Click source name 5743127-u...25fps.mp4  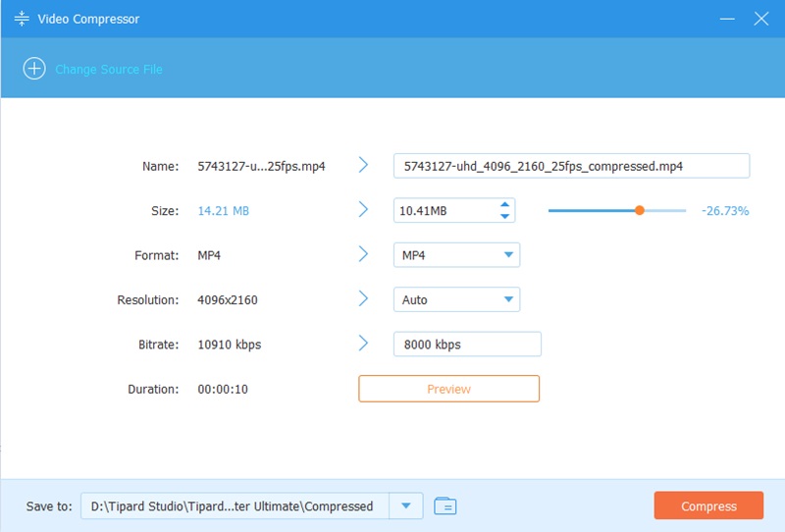tap(261, 166)
